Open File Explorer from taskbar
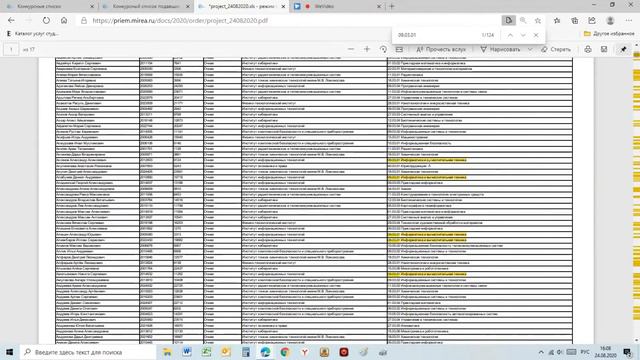The image size is (640, 360). (x=167, y=352)
